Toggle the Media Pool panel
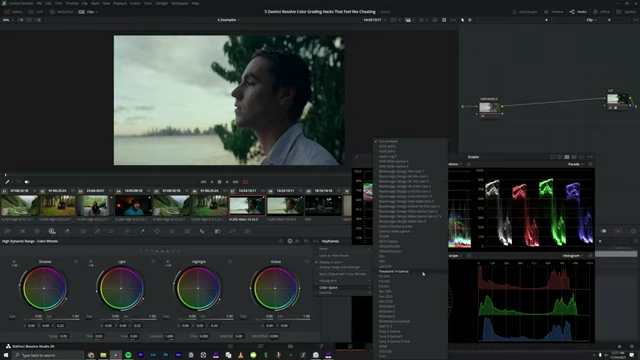This screenshot has width=640, height=360. click(x=62, y=12)
